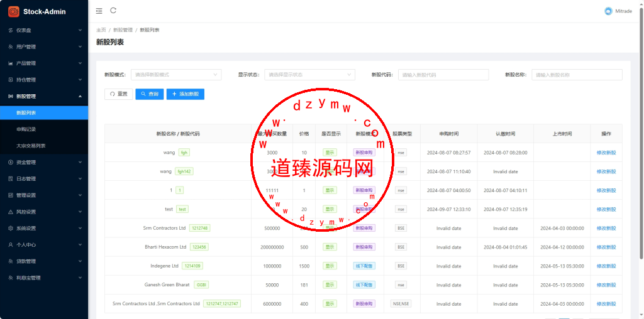Click 修改新股 for test row

click(606, 210)
